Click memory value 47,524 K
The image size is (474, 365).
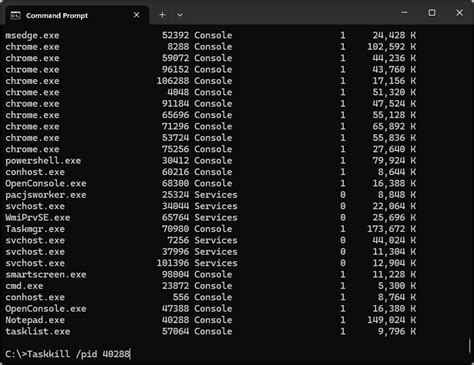[394, 104]
